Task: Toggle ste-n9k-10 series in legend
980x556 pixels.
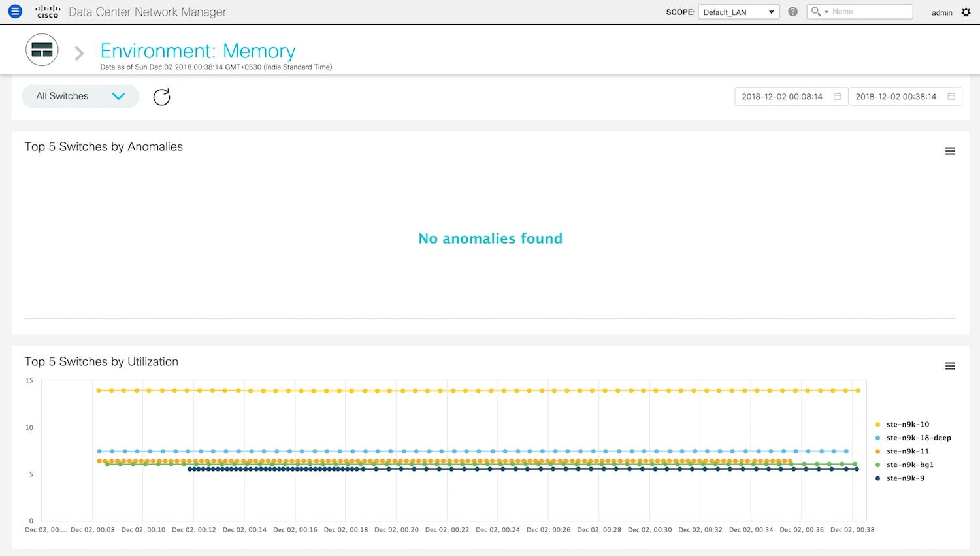Action: coord(907,425)
